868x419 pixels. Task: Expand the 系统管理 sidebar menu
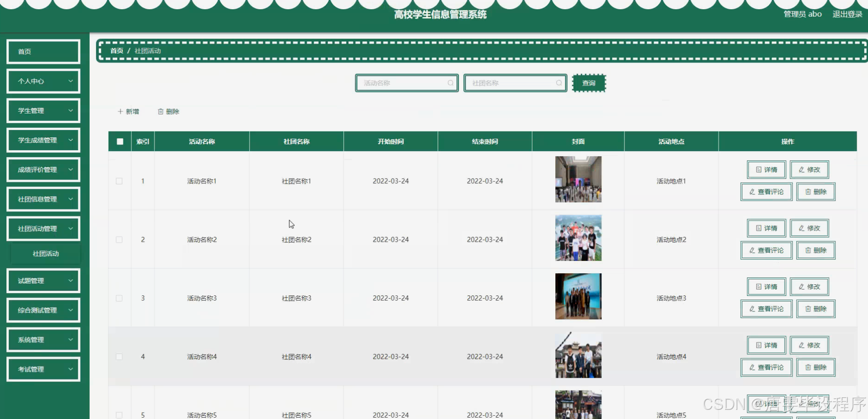coord(43,340)
